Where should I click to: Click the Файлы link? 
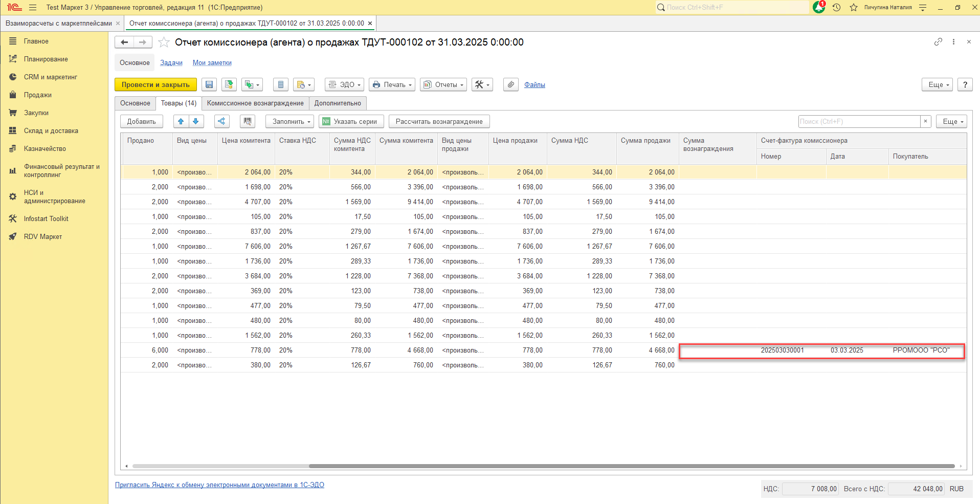[x=534, y=85]
